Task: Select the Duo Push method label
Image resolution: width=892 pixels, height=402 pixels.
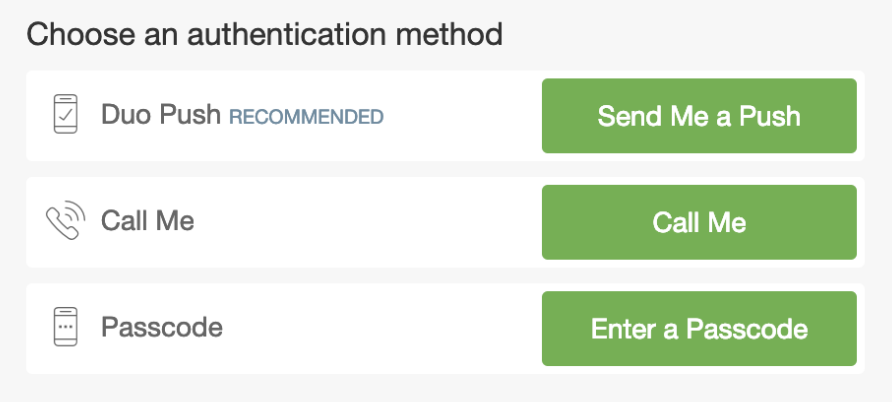Action: coord(160,115)
